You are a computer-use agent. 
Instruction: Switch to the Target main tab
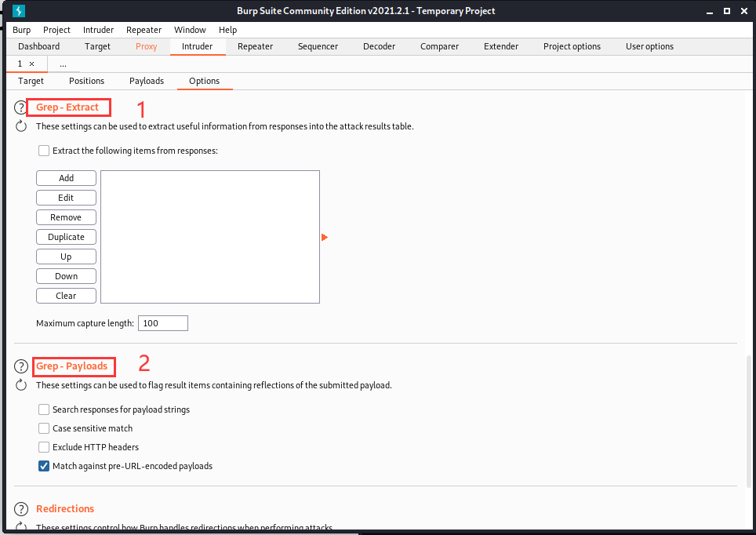pyautogui.click(x=97, y=46)
